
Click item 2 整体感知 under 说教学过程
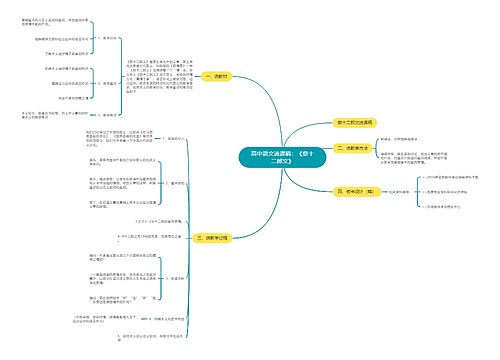point(175,183)
